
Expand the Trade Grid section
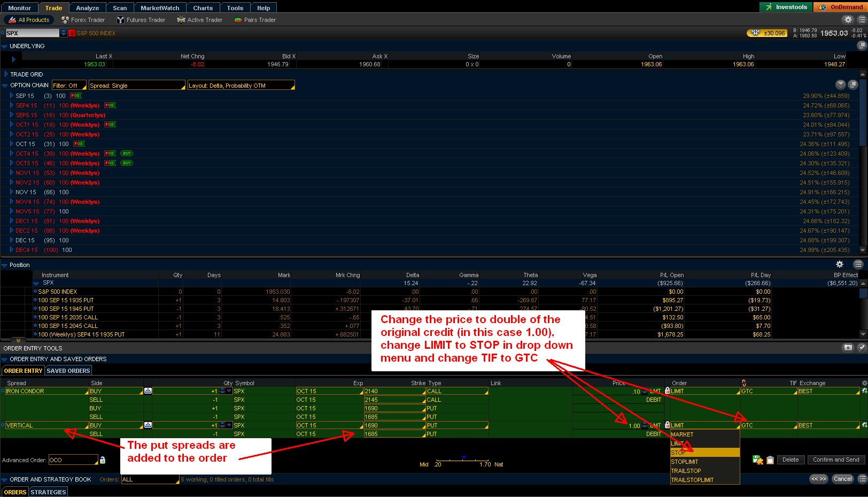tap(6, 74)
